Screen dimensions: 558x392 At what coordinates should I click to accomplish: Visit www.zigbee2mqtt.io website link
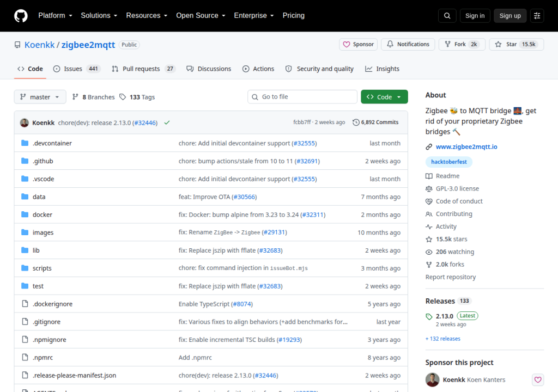466,146
